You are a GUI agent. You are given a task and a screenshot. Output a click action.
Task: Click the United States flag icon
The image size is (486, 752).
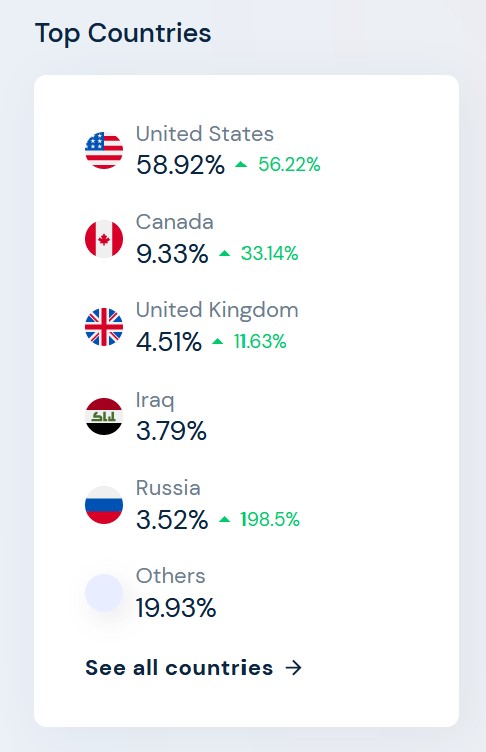pos(104,150)
